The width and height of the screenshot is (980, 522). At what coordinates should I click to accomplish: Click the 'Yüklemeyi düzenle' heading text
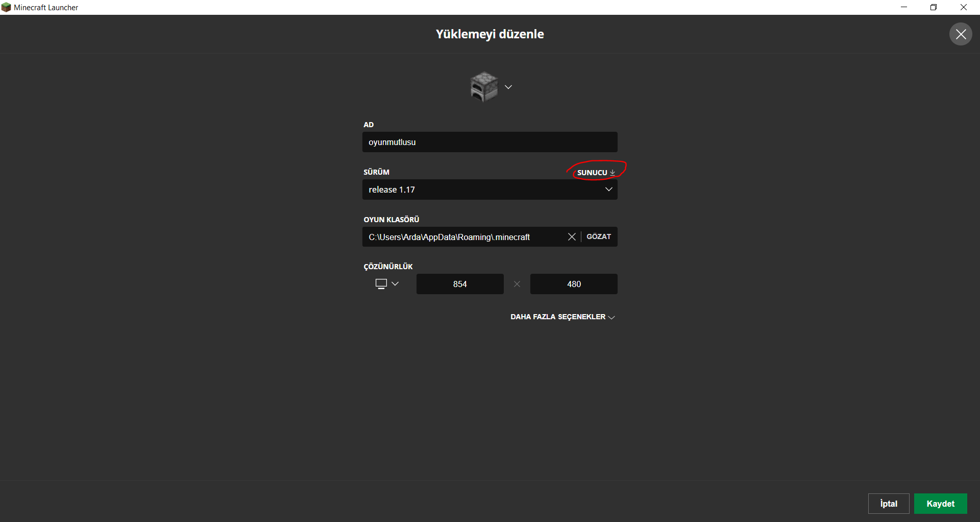point(490,34)
